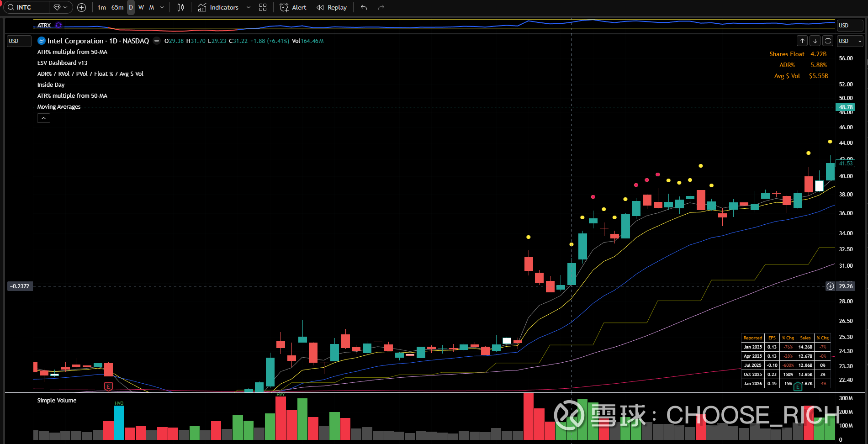Click the 14.26B sales cell
The image size is (868, 444).
(x=805, y=347)
